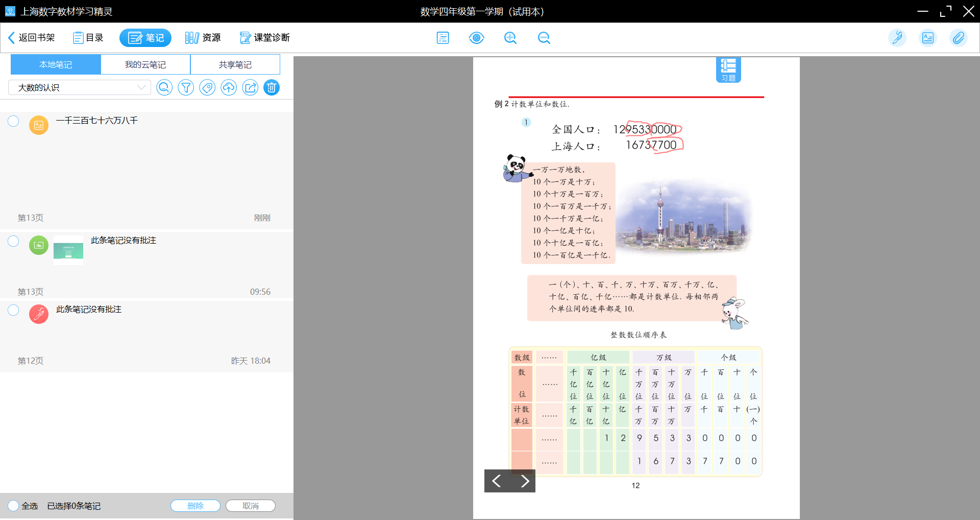980x520 pixels.
Task: Open the attachment paperclip tool
Action: coord(958,38)
